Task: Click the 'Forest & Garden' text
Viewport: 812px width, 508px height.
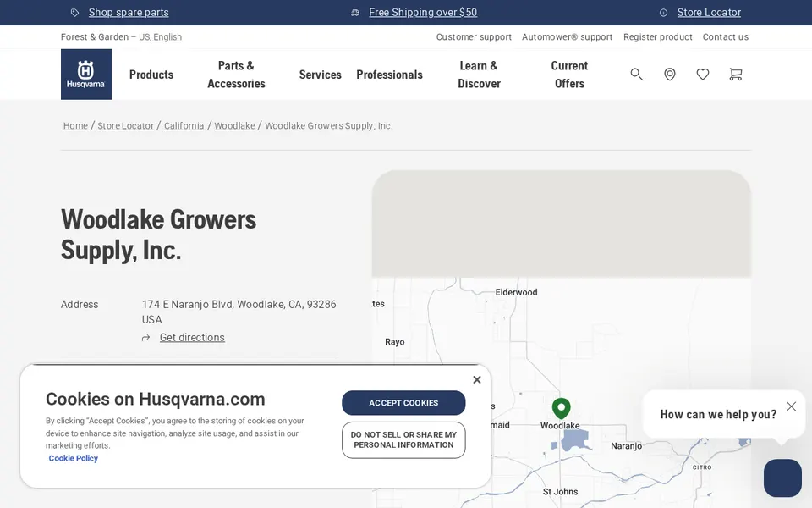Action: [94, 36]
